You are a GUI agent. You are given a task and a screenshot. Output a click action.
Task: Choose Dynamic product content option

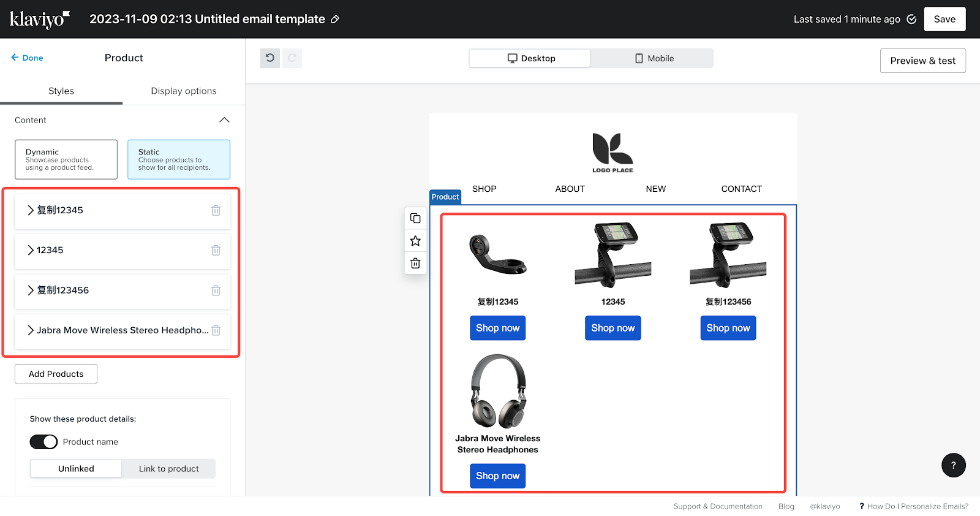(x=66, y=159)
